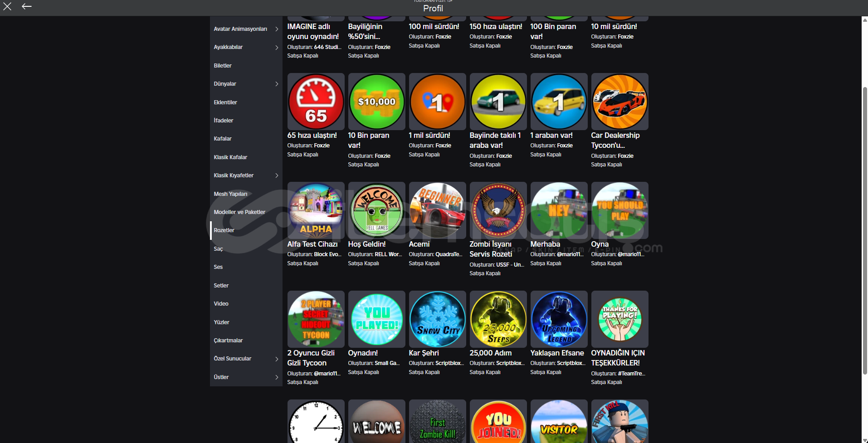
Task: Expand Avatar Animasyonları category chevron
Action: tap(277, 29)
